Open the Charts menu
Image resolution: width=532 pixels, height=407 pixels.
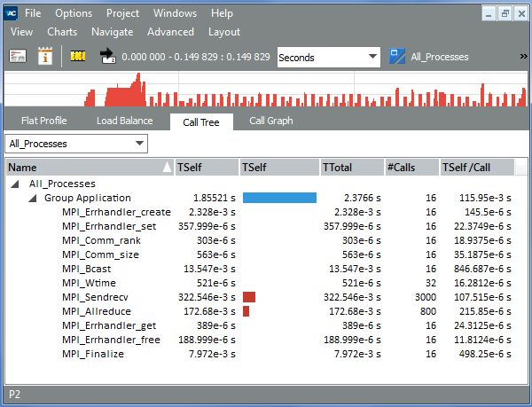(x=62, y=32)
